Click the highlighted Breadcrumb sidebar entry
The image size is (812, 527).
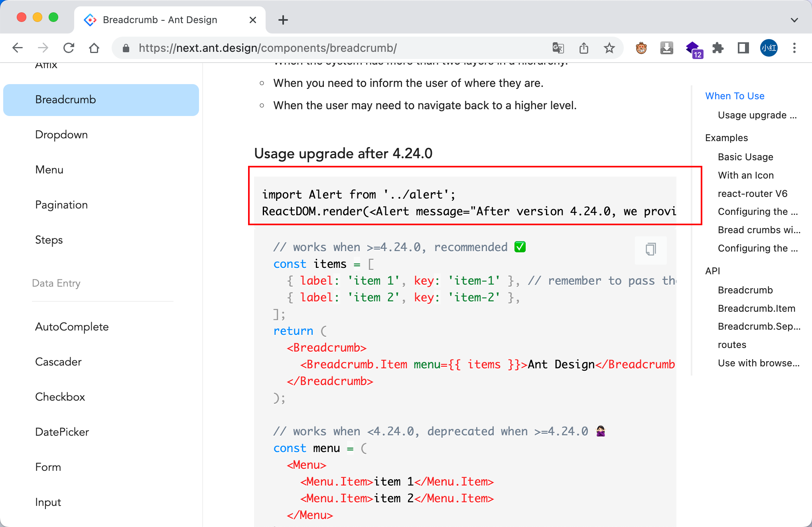pos(65,100)
